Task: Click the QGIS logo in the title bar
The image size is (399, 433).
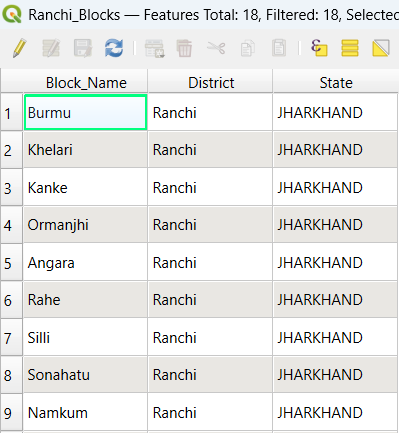Action: pyautogui.click(x=12, y=14)
